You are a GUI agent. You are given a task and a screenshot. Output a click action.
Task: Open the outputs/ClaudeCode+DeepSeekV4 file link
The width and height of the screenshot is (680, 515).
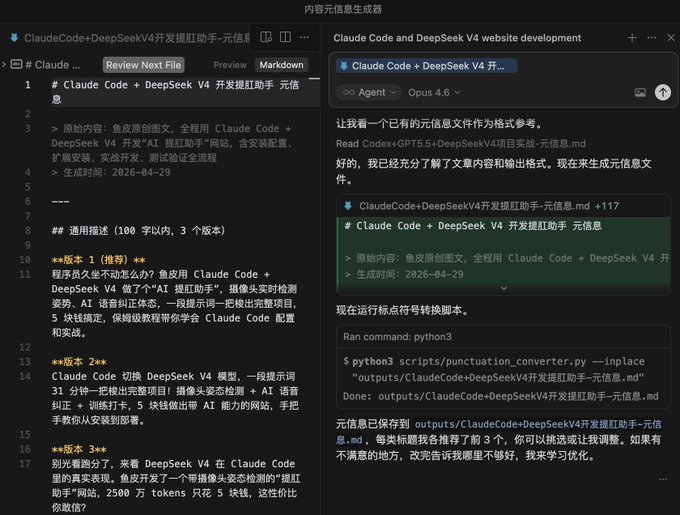coord(499,432)
